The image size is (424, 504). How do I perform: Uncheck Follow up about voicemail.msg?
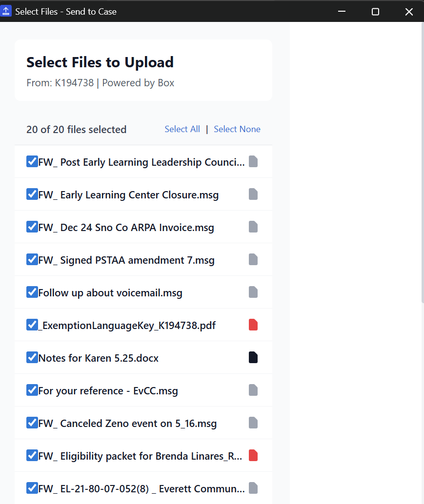[32, 292]
